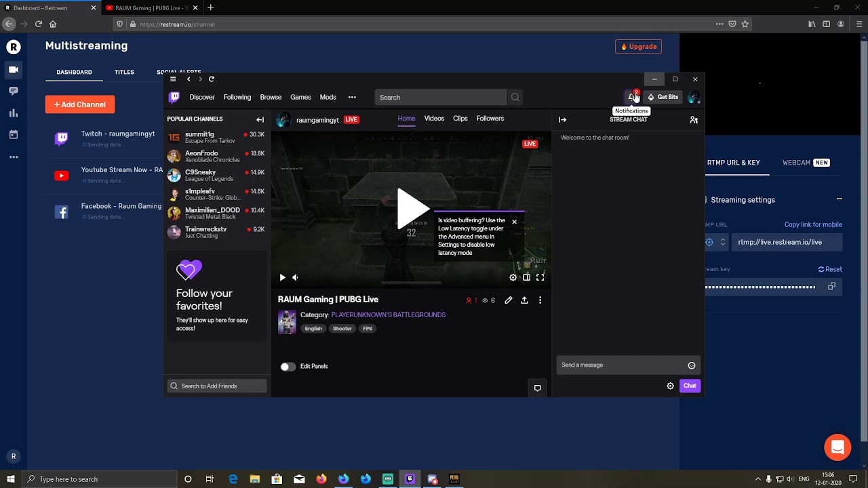This screenshot has height=488, width=868.
Task: Click the Twitch search magnifier button
Action: tap(515, 97)
